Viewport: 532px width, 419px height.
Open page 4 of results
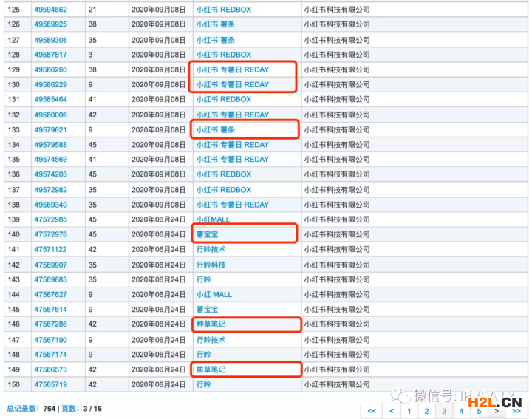[461, 411]
